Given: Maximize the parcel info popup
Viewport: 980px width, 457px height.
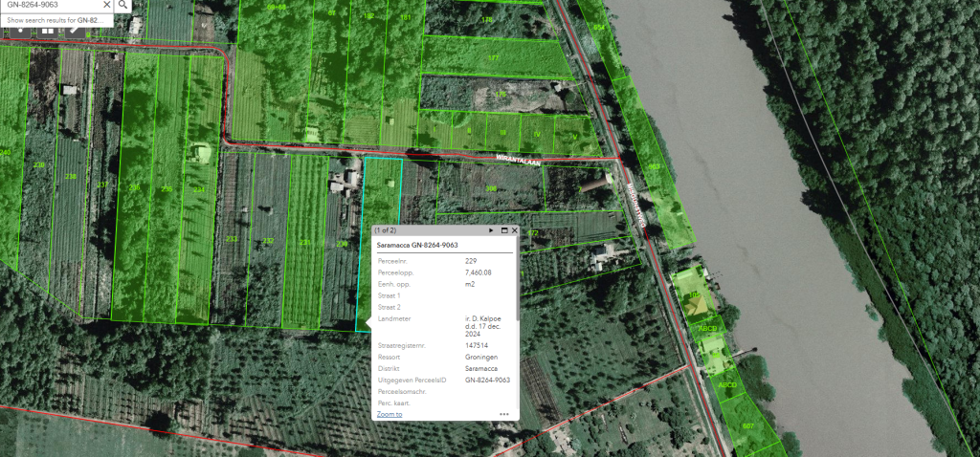Looking at the screenshot, I should coord(503,230).
